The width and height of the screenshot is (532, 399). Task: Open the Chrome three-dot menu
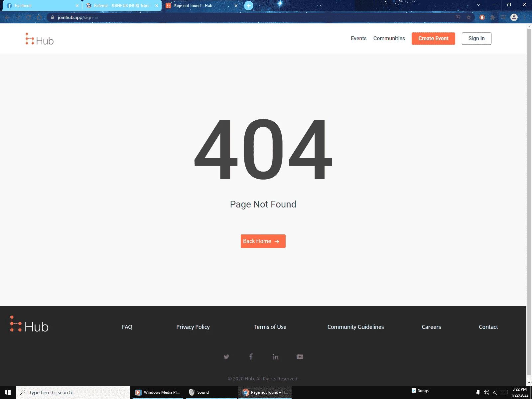(x=525, y=17)
